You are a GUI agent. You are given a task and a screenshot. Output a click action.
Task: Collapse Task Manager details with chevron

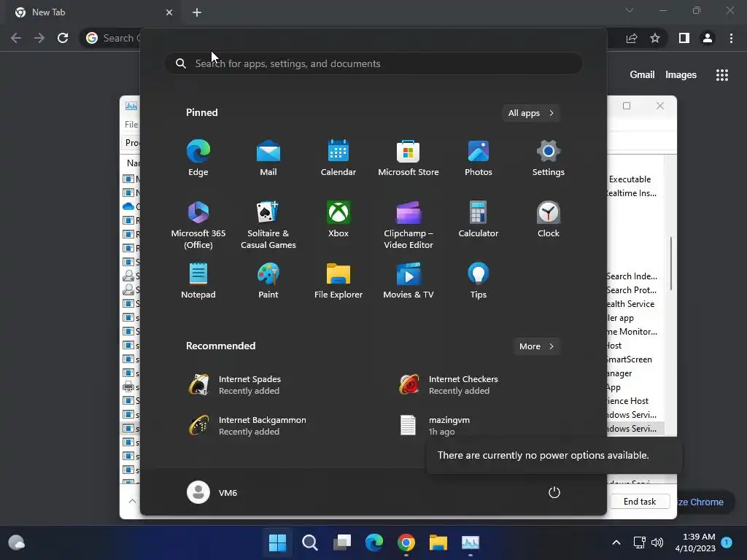point(132,501)
